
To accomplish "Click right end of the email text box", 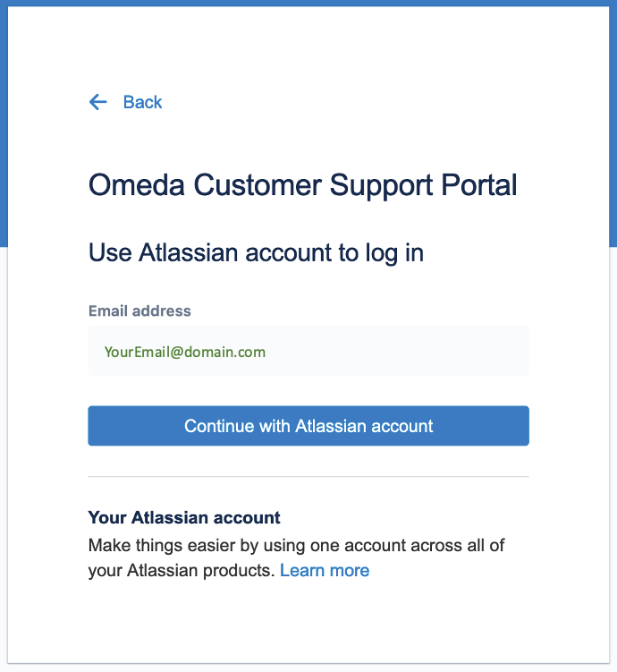I will coord(514,351).
